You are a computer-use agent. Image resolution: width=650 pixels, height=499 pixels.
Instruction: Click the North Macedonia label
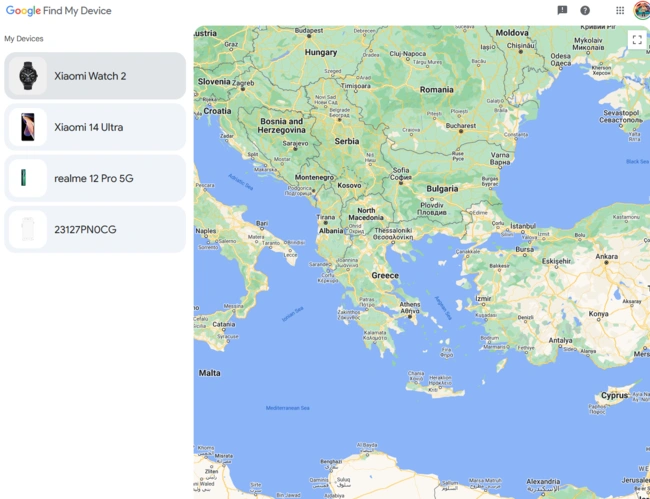pos(366,214)
